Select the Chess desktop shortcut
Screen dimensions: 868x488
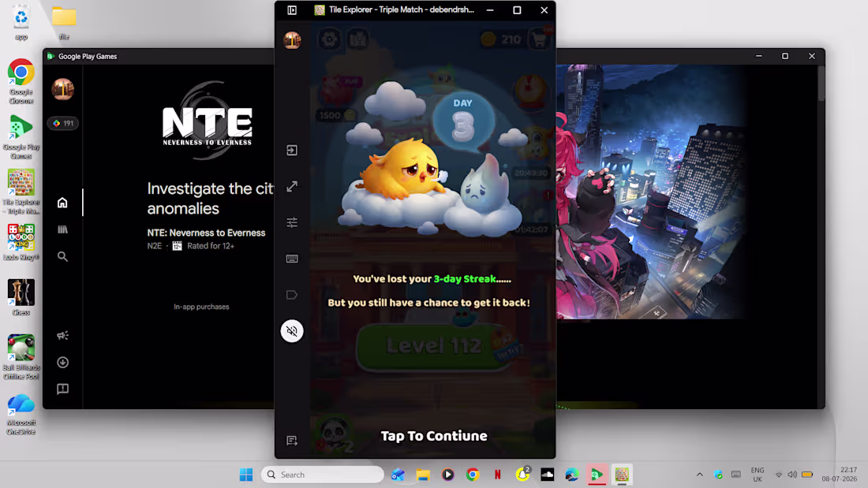click(x=21, y=297)
